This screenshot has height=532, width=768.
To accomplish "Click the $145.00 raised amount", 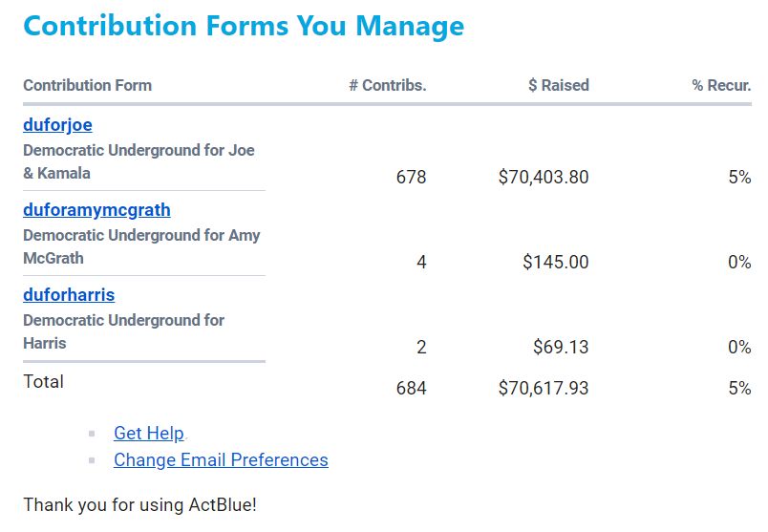I will (555, 262).
